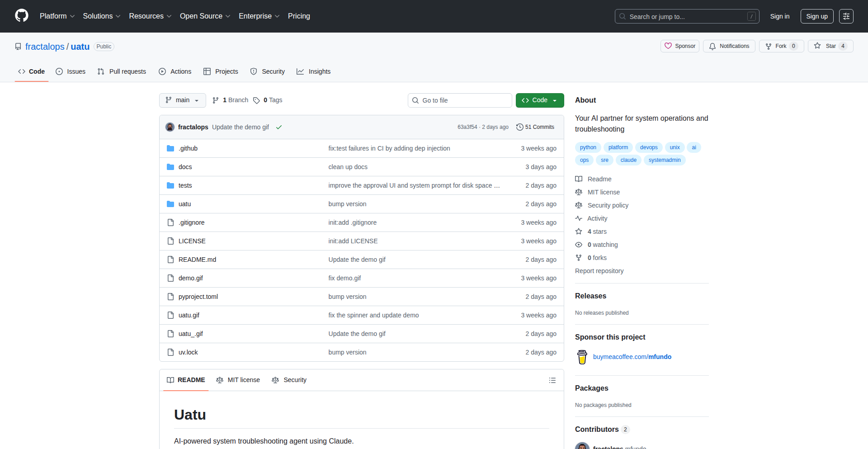The width and height of the screenshot is (868, 449).
Task: Open the MIT license tab in README
Action: pos(238,380)
